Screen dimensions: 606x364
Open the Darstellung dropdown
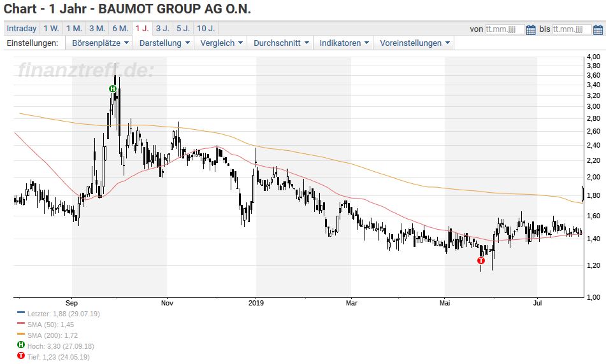coord(164,43)
